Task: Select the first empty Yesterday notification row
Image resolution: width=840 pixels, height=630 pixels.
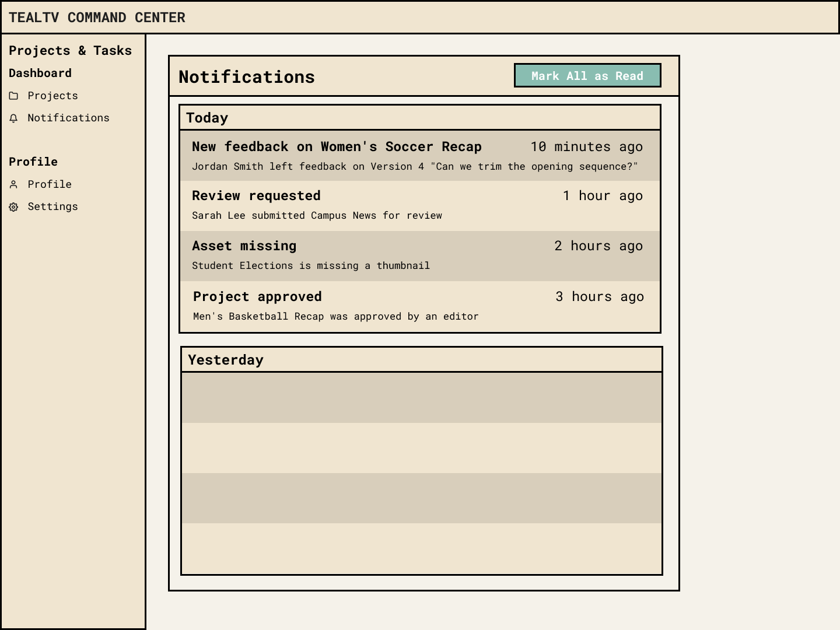Action: click(x=422, y=398)
